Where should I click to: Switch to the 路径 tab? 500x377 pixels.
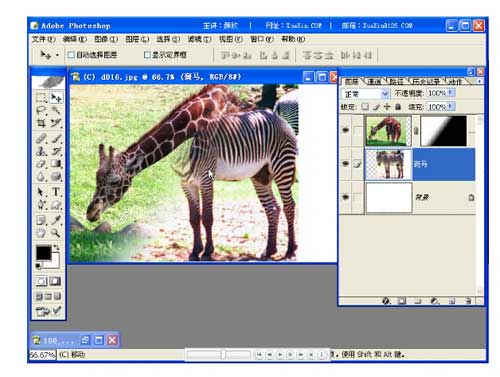397,81
